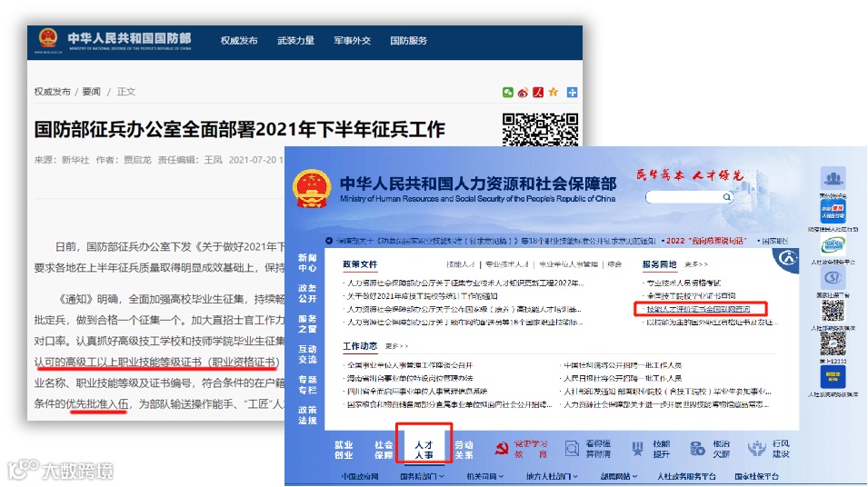Select 政务公开 in MOHRSS left sidebar
Screen dimensions: 868x487
[307, 293]
